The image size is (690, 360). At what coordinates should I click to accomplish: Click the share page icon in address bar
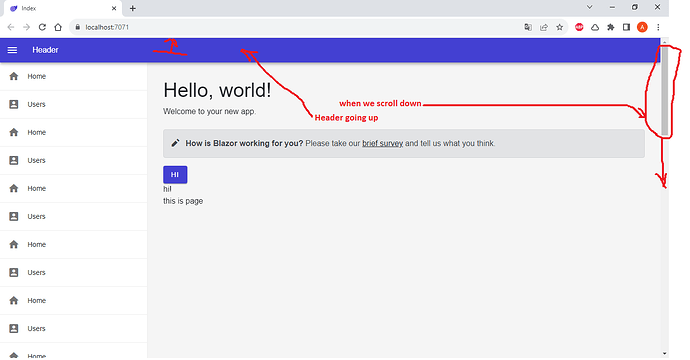click(544, 27)
